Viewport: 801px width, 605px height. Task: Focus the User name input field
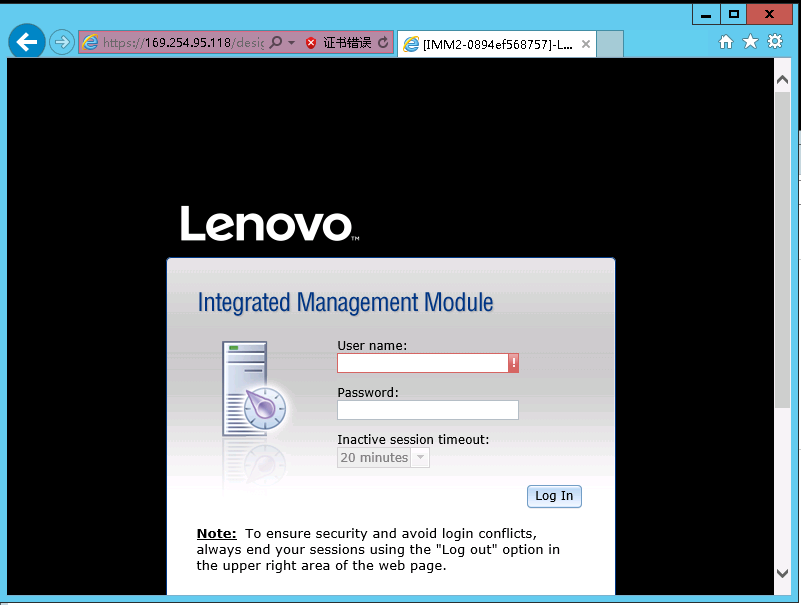(x=422, y=363)
